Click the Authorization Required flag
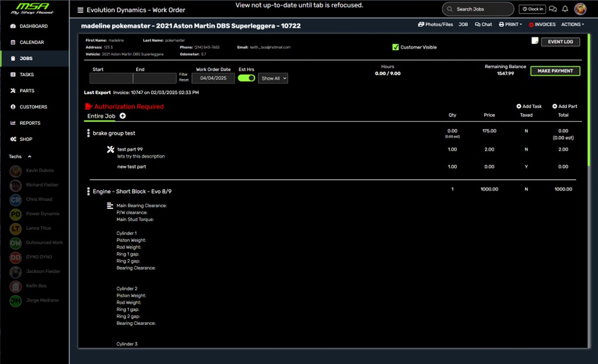598x364 pixels. pyautogui.click(x=125, y=107)
